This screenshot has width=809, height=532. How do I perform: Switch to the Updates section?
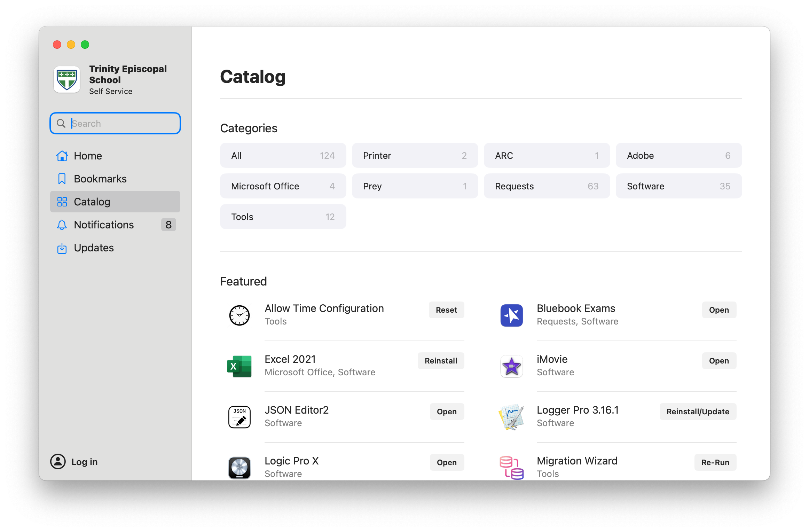pyautogui.click(x=94, y=248)
